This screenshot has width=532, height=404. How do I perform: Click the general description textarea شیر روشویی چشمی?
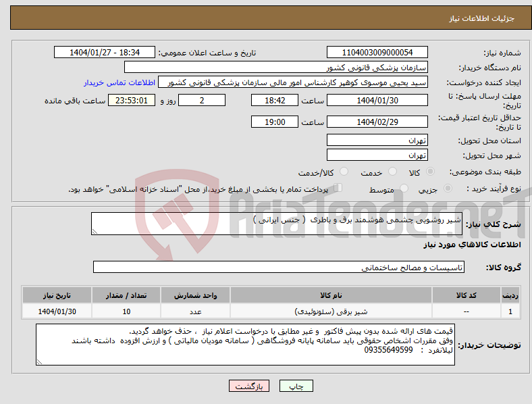277,224
